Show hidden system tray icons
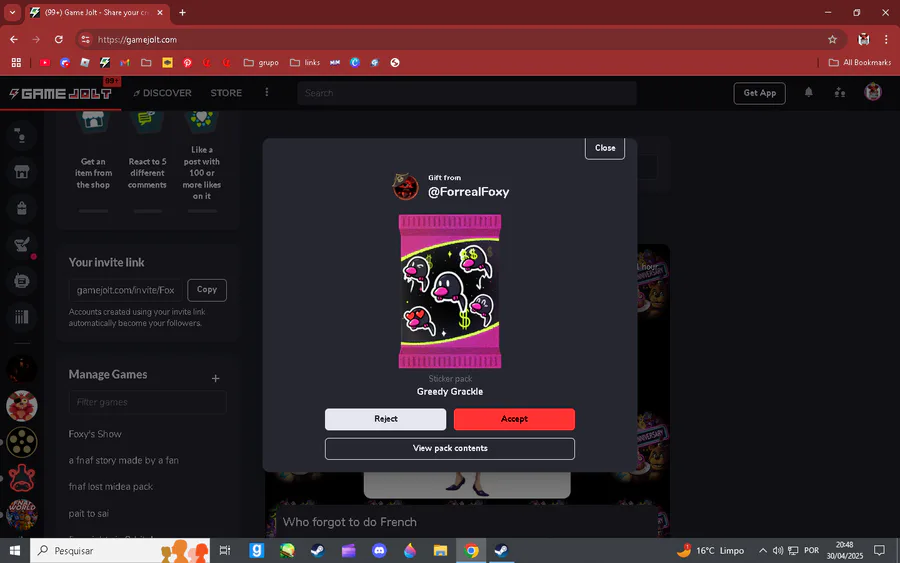 [x=762, y=550]
